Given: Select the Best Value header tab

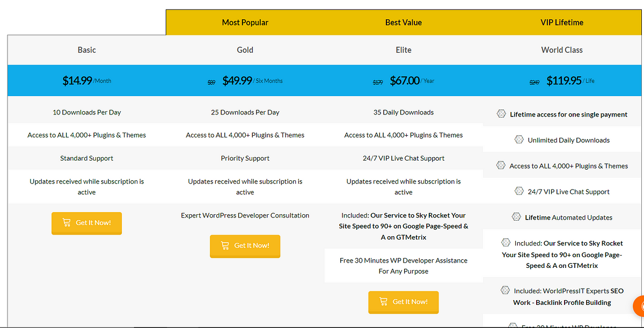Looking at the screenshot, I should pyautogui.click(x=404, y=23).
